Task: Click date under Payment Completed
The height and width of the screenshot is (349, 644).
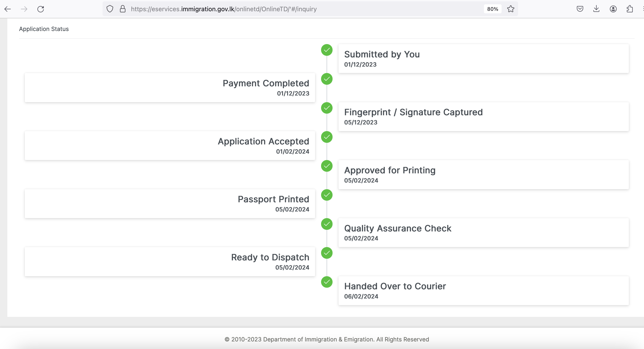Action: click(293, 93)
